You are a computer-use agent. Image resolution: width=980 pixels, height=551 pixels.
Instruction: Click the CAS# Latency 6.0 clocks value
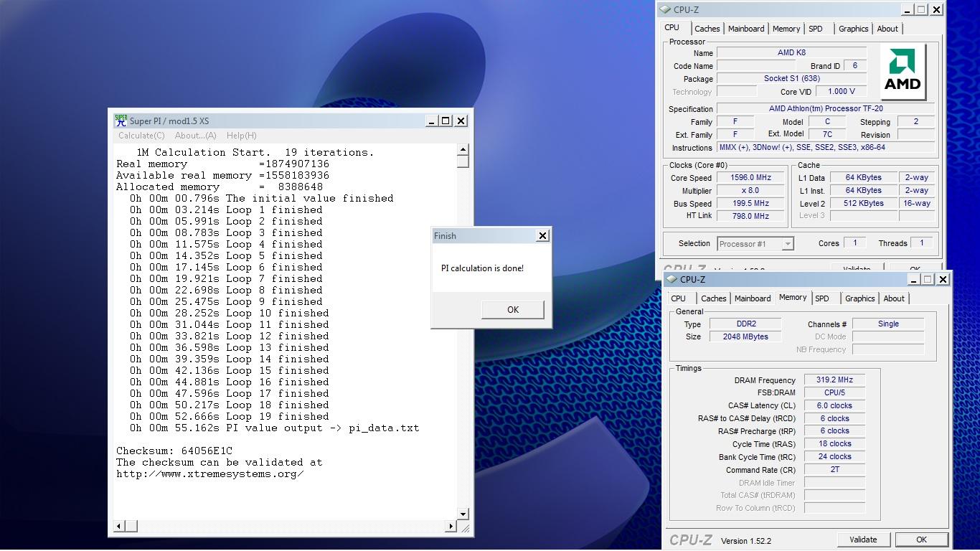834,405
